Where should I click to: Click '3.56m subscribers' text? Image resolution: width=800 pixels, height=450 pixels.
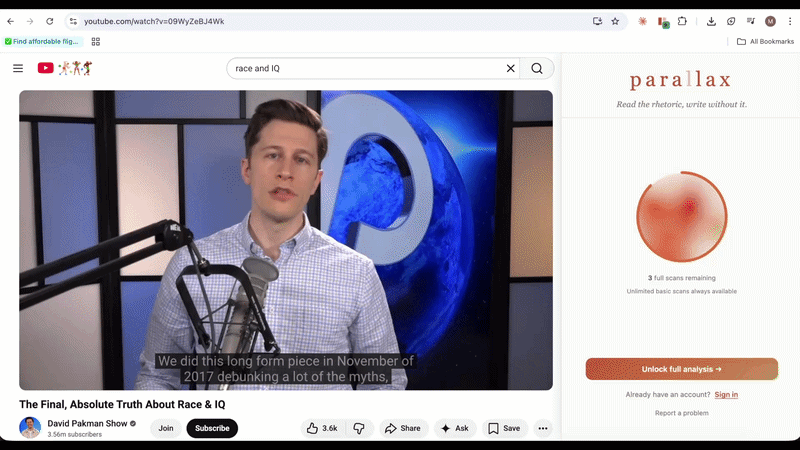click(x=74, y=434)
